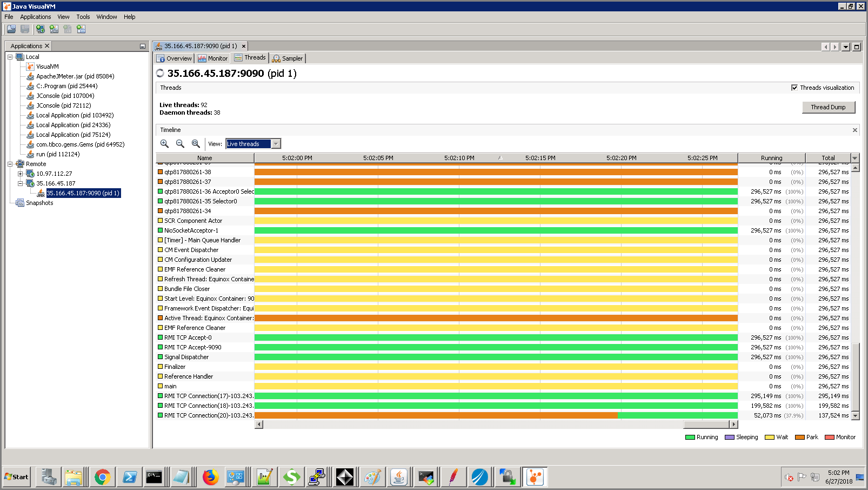Select the 35.166.45.187:9090 (pid 1) JMX node

click(83, 193)
